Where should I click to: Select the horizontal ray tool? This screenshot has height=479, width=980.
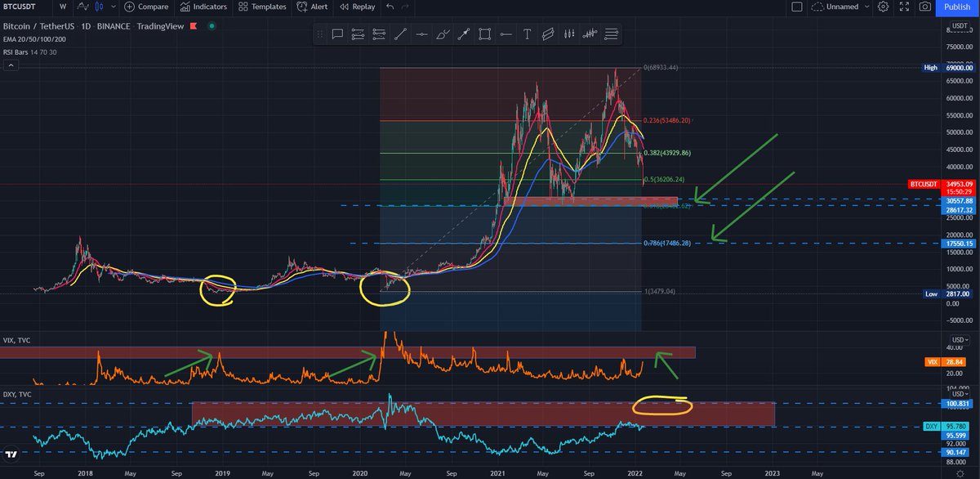506,34
